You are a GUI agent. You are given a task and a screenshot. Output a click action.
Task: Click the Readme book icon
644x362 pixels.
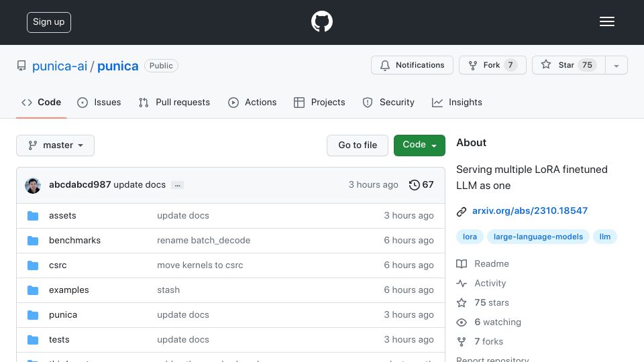pos(462,264)
